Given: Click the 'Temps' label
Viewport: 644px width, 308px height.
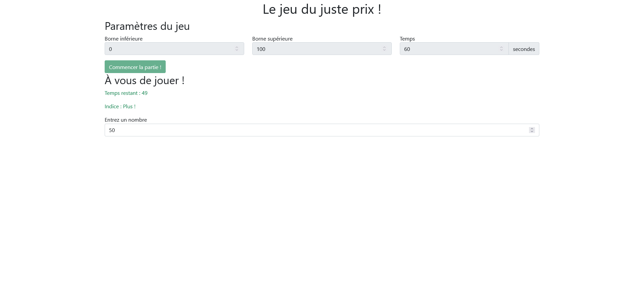Looking at the screenshot, I should point(407,39).
